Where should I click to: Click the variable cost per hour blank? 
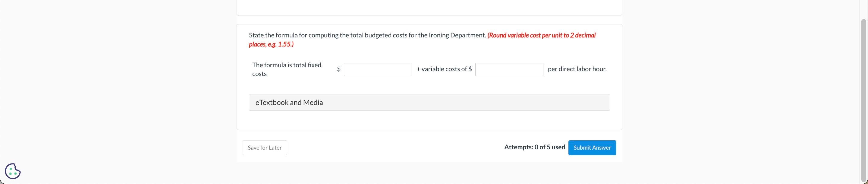[x=509, y=69]
